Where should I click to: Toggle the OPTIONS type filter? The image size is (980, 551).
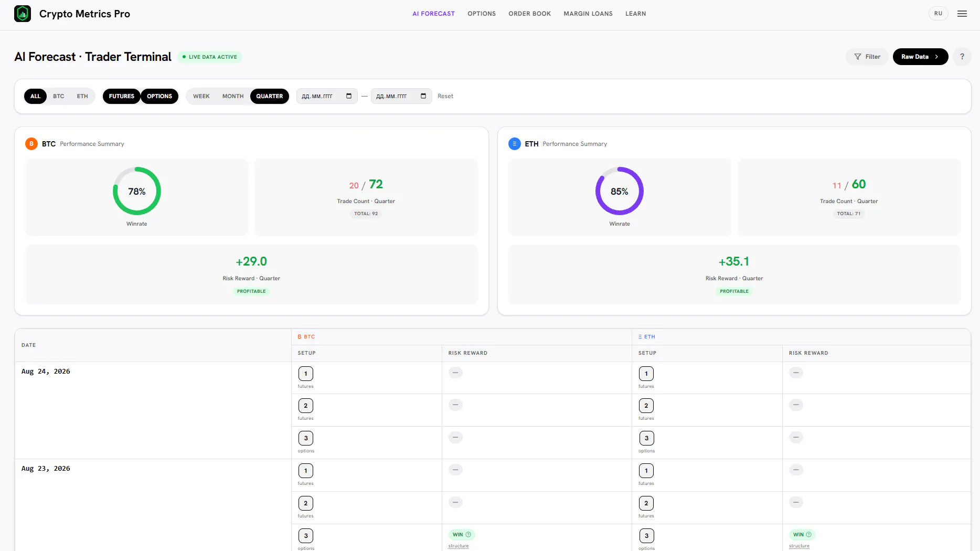pyautogui.click(x=159, y=96)
